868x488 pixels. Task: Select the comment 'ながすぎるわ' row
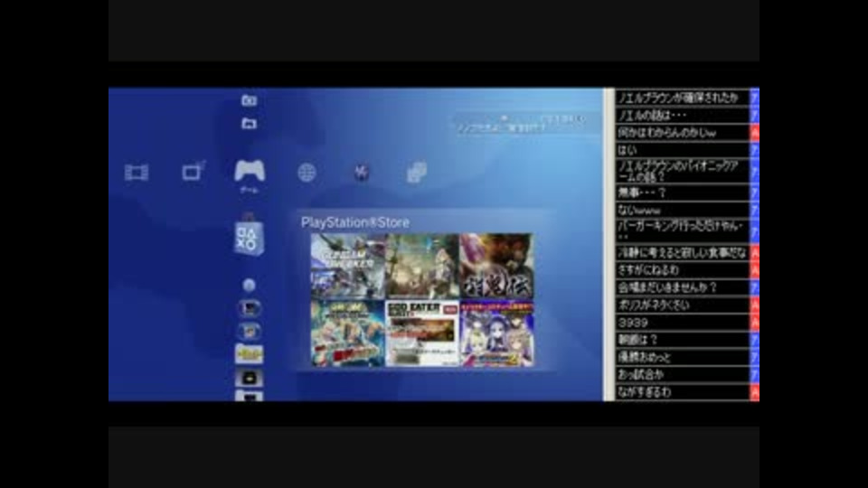click(682, 392)
